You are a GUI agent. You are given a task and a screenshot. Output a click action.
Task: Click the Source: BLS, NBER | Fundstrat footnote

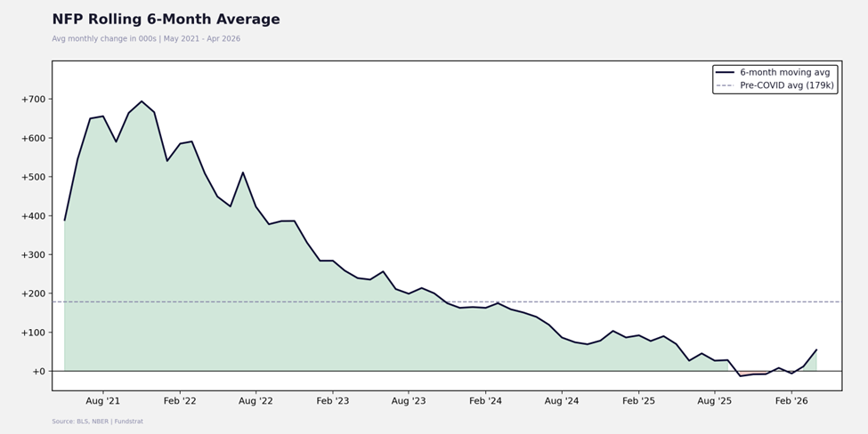[97, 422]
